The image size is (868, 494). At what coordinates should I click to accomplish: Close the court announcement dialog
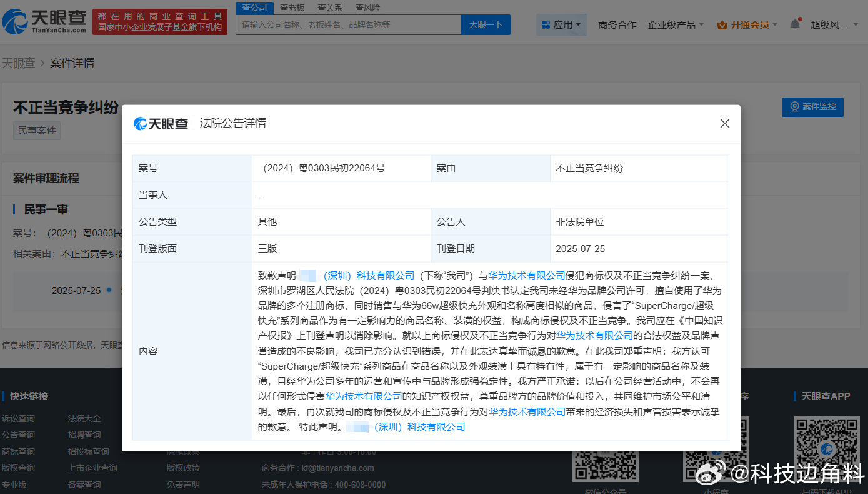click(x=724, y=124)
